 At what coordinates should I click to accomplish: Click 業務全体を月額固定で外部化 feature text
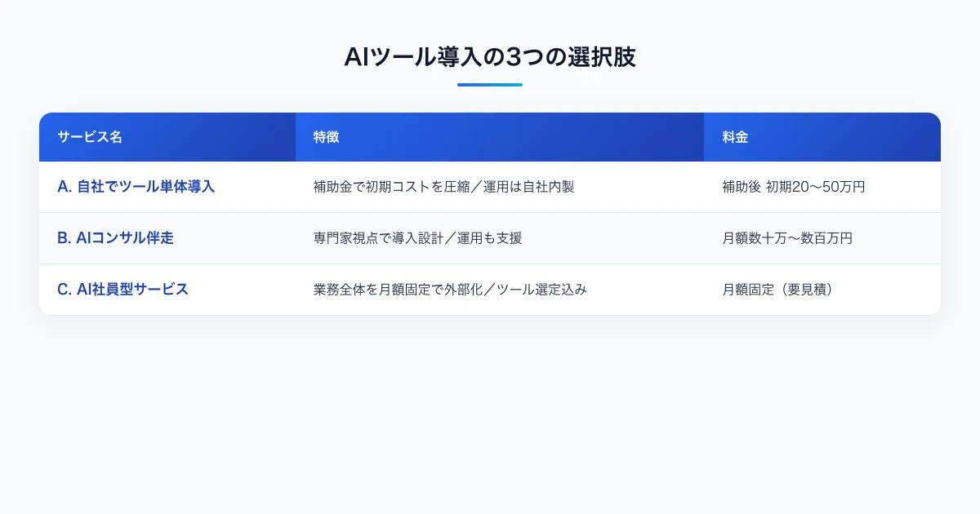pos(398,290)
